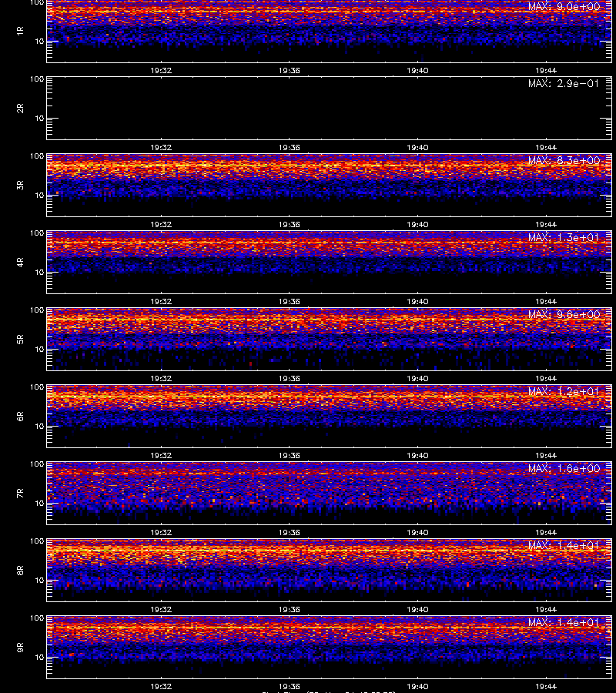
Task: Click the 19:44 tick label under panel 8R
Action: pyautogui.click(x=546, y=610)
